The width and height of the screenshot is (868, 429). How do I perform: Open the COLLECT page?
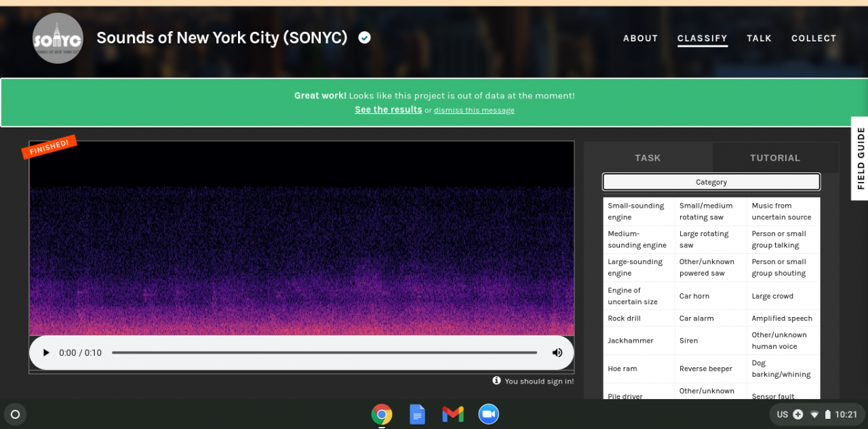[814, 39]
